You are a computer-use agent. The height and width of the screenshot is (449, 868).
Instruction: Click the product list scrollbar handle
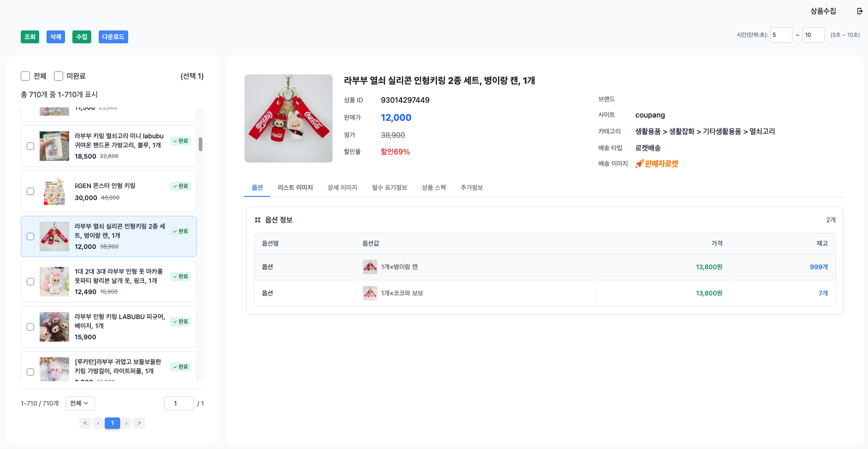pyautogui.click(x=201, y=144)
